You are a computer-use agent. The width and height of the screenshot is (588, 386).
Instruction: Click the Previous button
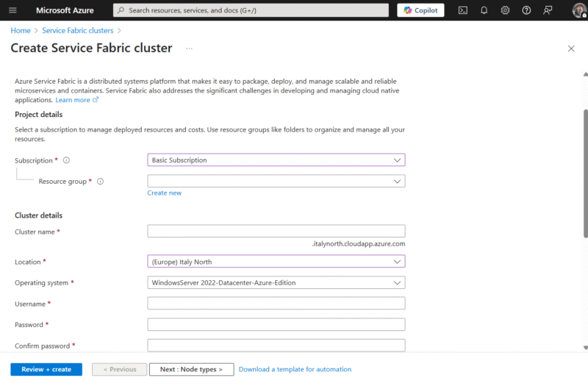coord(120,369)
